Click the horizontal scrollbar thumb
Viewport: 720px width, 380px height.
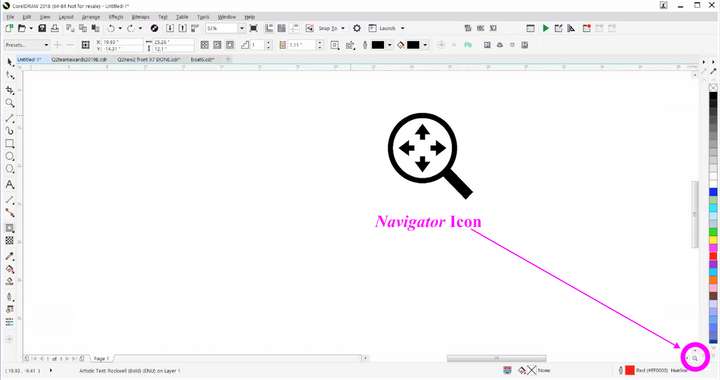coord(496,358)
